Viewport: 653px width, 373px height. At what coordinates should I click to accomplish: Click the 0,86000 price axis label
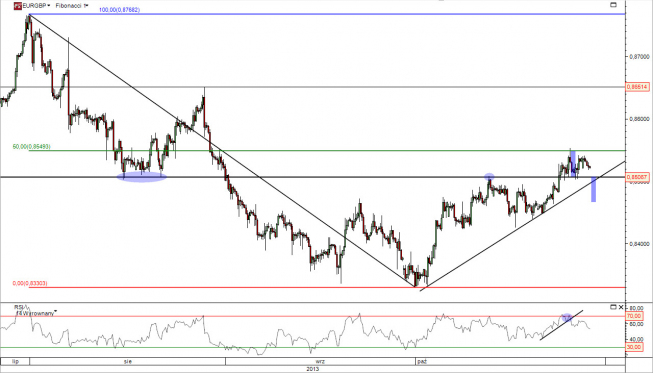click(639, 119)
